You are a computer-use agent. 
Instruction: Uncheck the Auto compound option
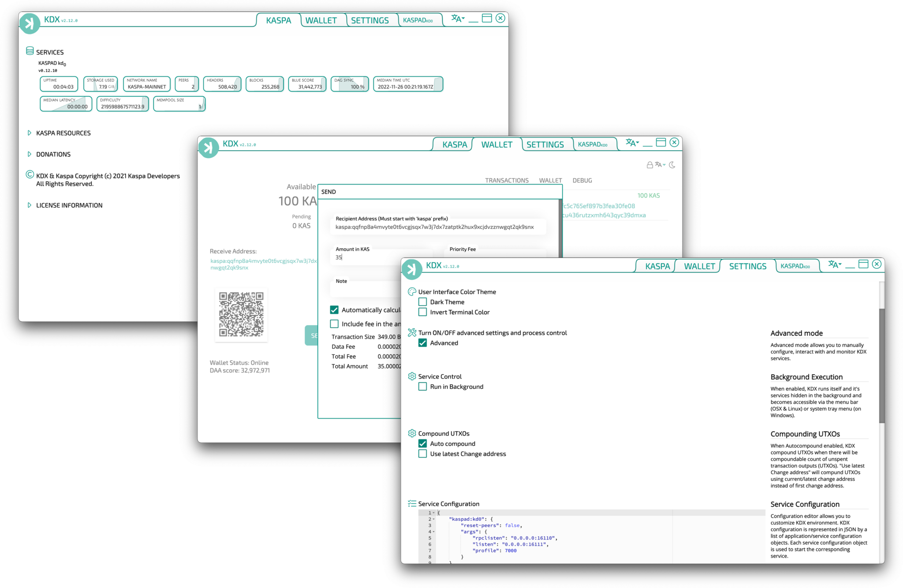422,444
